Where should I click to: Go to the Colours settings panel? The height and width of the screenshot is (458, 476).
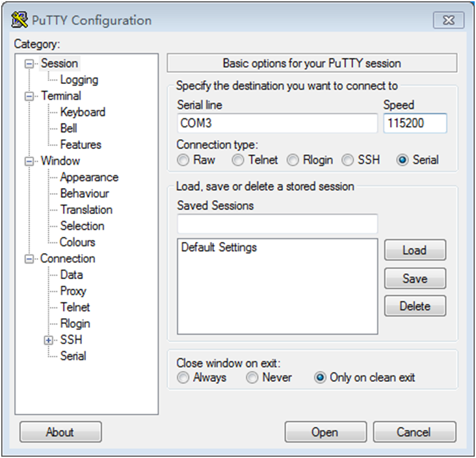tap(77, 243)
